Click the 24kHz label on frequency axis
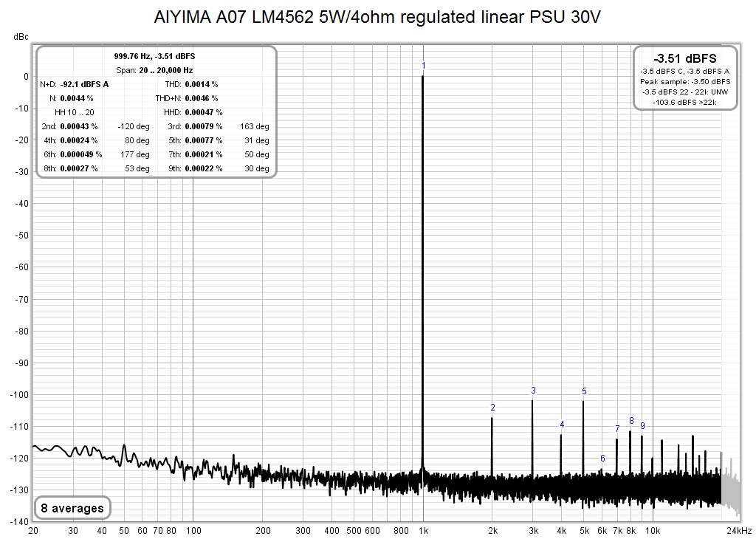The image size is (756, 539). [x=740, y=530]
